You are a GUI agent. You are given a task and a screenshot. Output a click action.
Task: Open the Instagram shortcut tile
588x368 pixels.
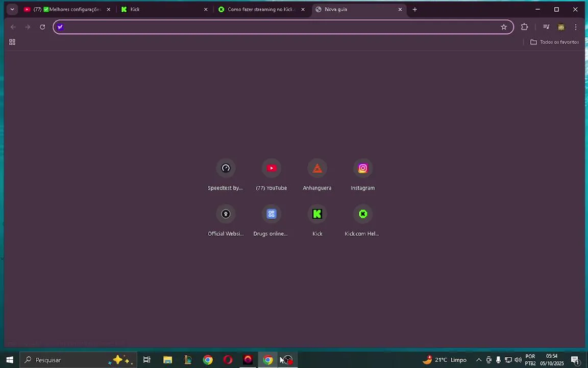(362, 175)
